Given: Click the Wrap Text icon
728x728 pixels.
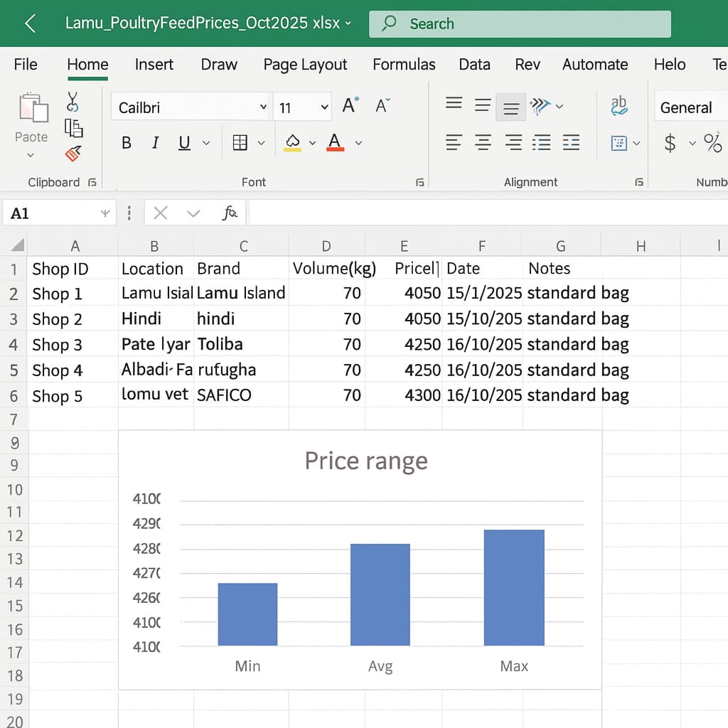Looking at the screenshot, I should (619, 106).
